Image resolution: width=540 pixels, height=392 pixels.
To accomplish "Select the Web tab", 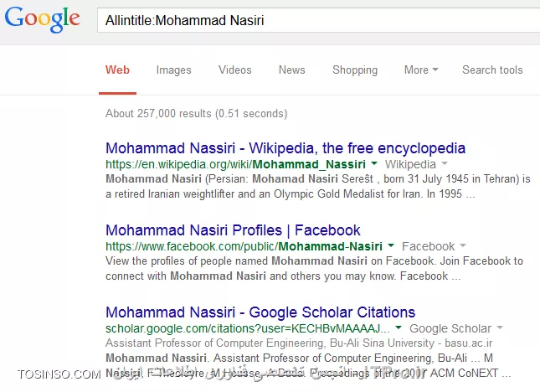I will coord(117,70).
